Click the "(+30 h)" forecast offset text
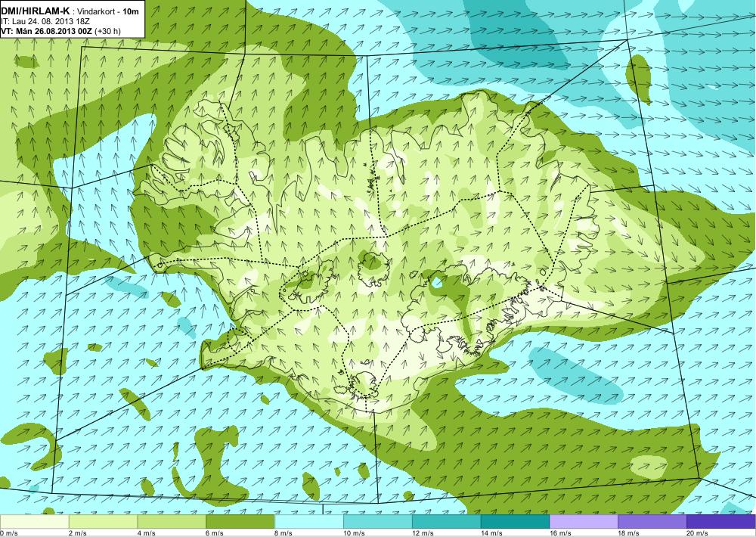The height and width of the screenshot is (537, 756). click(x=108, y=31)
